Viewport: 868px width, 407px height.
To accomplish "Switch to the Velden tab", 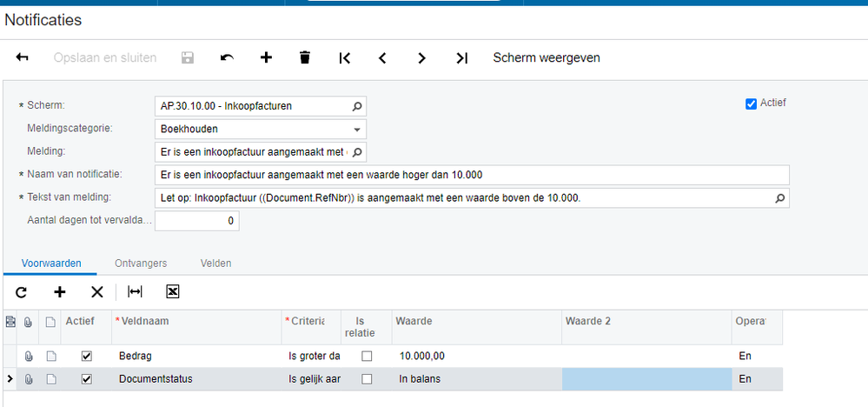I will pyautogui.click(x=215, y=264).
